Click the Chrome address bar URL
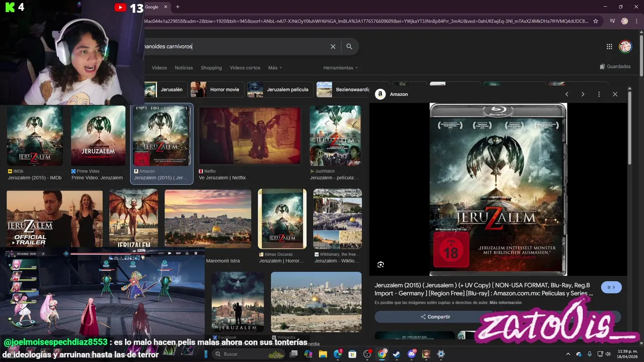The image size is (644, 362). [x=366, y=21]
